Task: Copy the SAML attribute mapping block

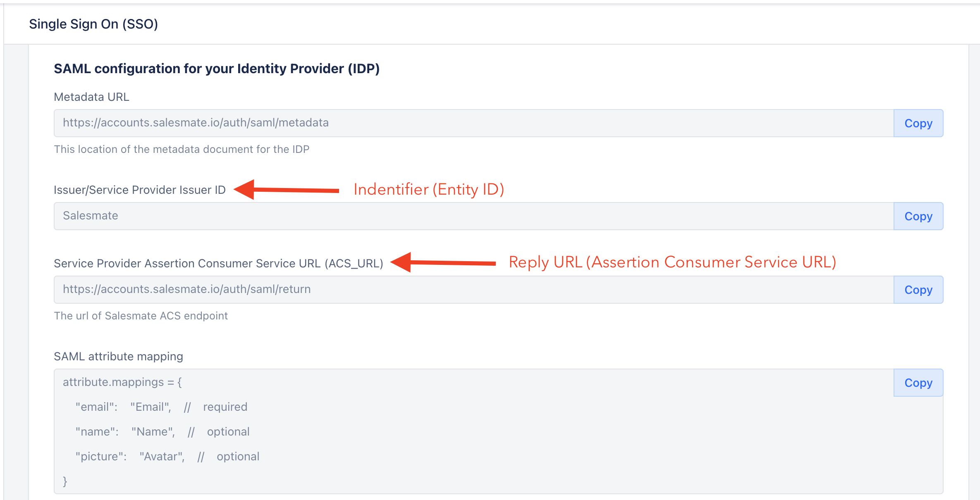Action: click(x=918, y=383)
